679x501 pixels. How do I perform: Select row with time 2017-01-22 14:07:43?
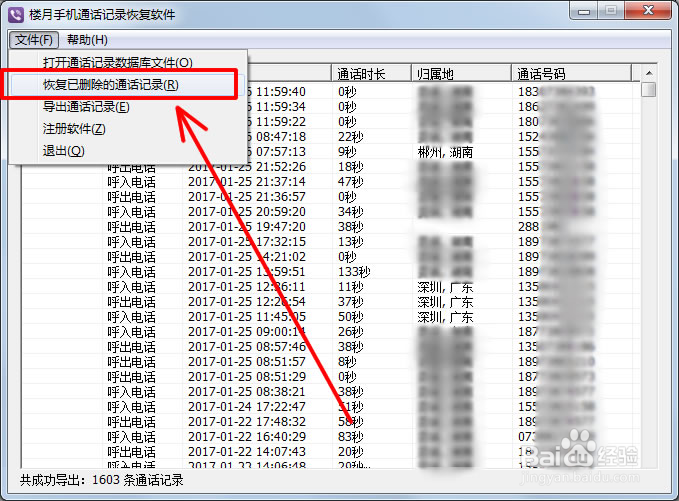[331, 452]
